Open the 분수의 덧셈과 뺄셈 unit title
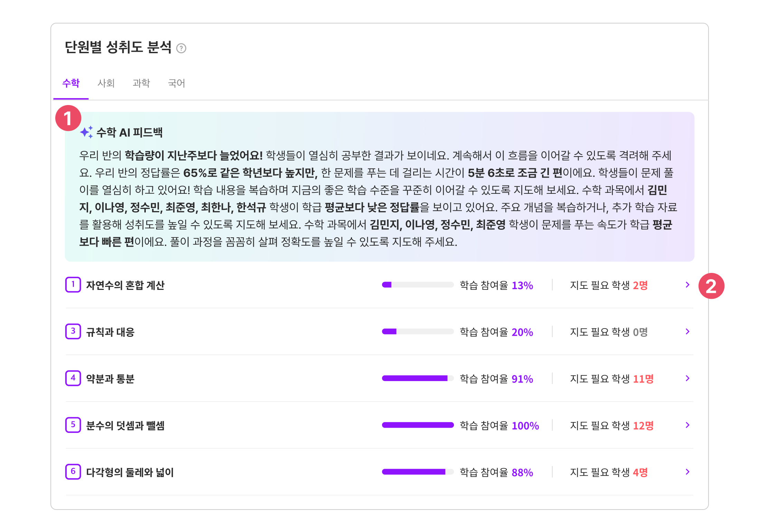The height and width of the screenshot is (532, 760). [x=125, y=426]
